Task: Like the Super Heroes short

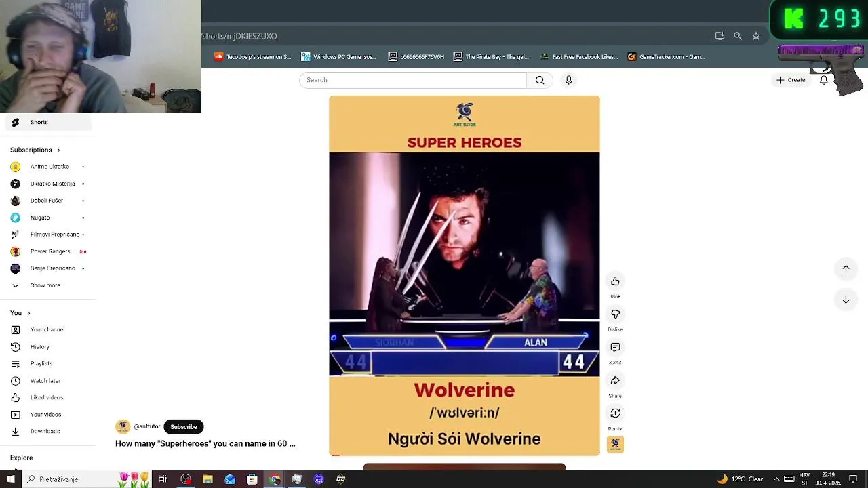Action: (x=615, y=281)
